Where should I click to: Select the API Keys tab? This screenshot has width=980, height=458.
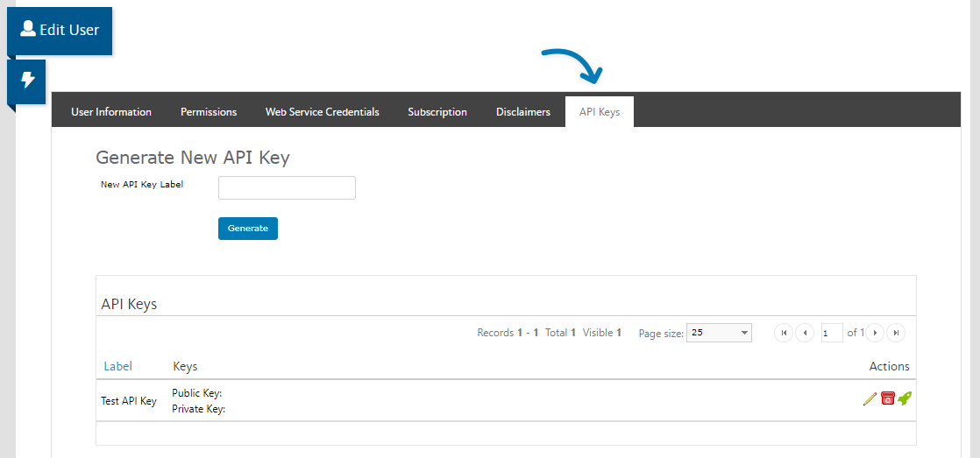point(600,112)
